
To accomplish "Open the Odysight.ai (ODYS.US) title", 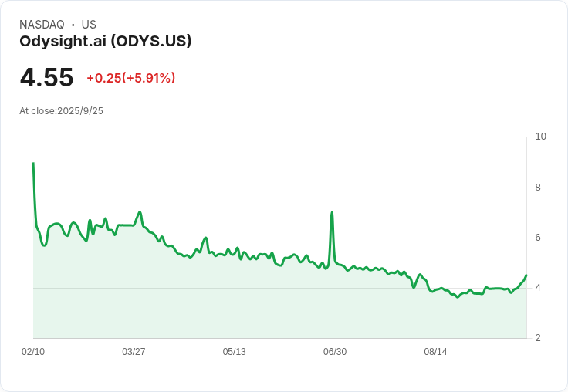I will pos(106,41).
